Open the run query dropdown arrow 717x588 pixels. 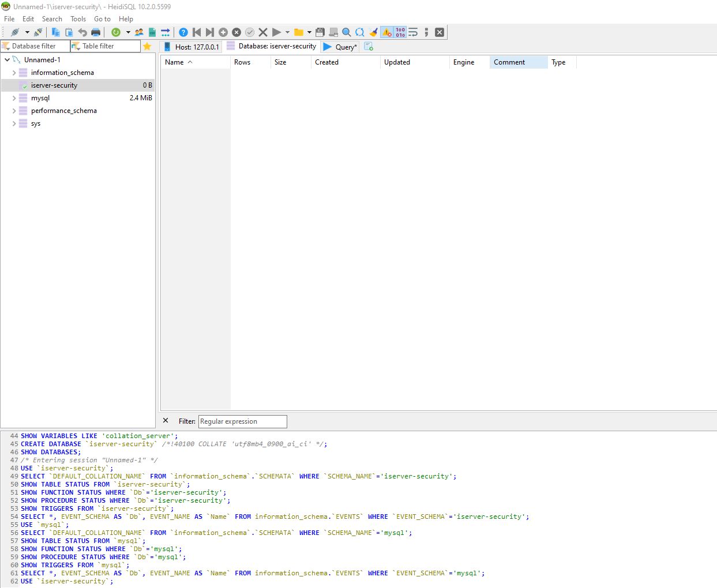point(287,32)
